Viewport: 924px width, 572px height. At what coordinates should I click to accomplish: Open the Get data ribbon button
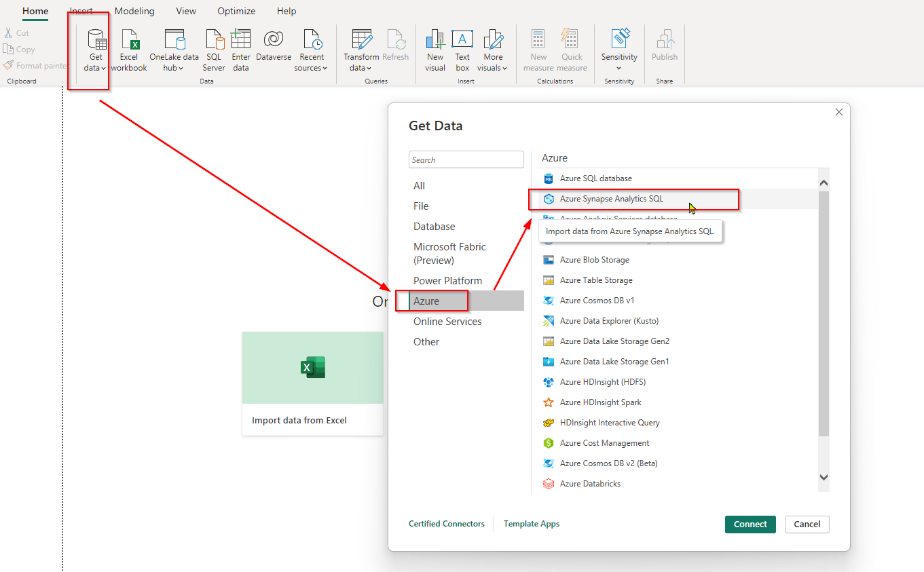tap(96, 50)
